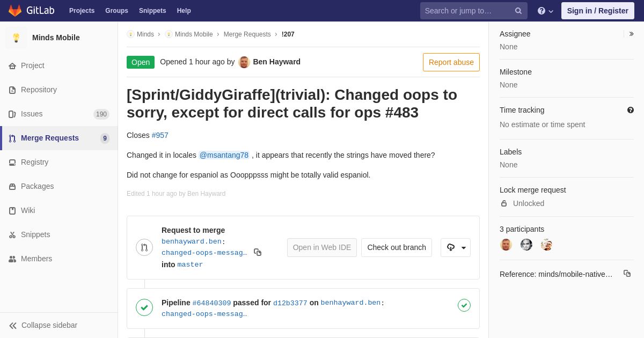Open the Help top navigation item
The image size is (644, 338).
point(184,11)
